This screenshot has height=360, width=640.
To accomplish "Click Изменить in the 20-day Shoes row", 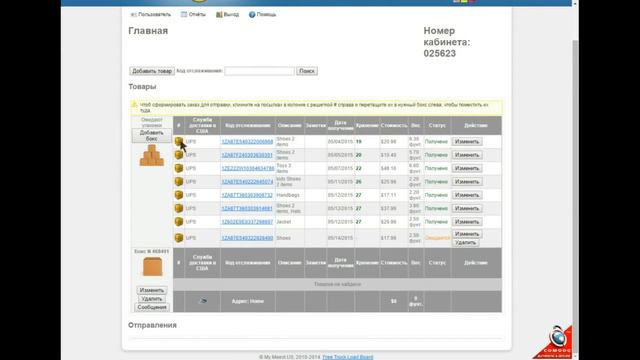I will pyautogui.click(x=467, y=155).
